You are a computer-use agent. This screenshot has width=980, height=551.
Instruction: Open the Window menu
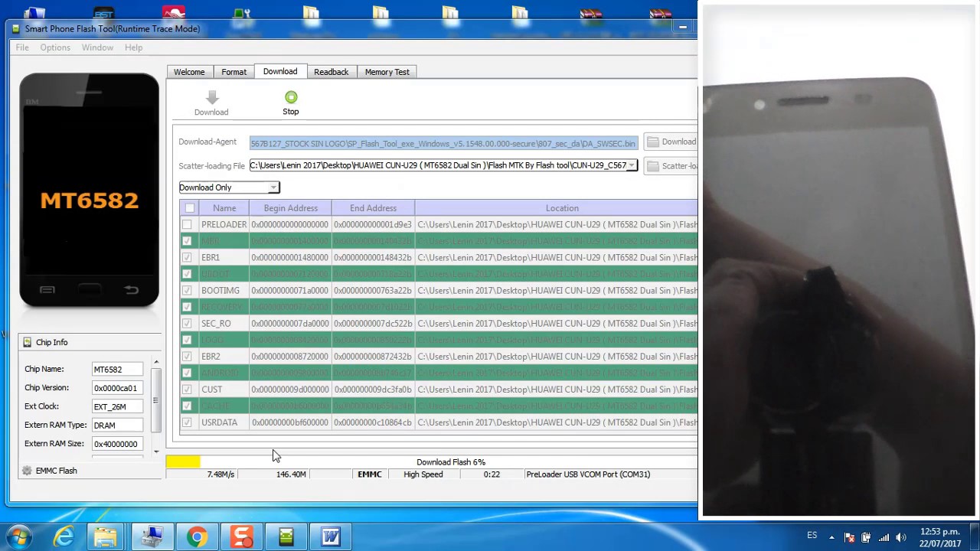click(97, 47)
